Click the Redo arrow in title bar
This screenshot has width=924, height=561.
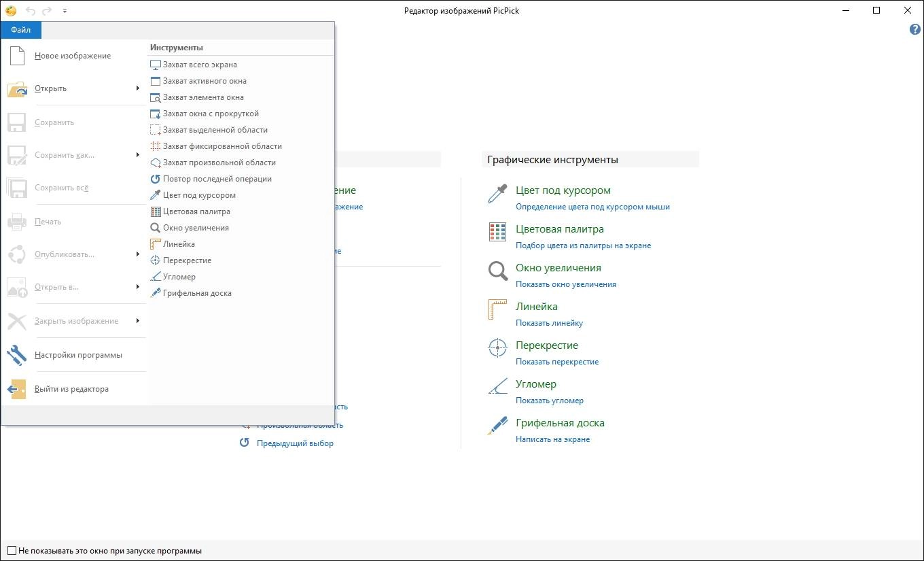[47, 11]
